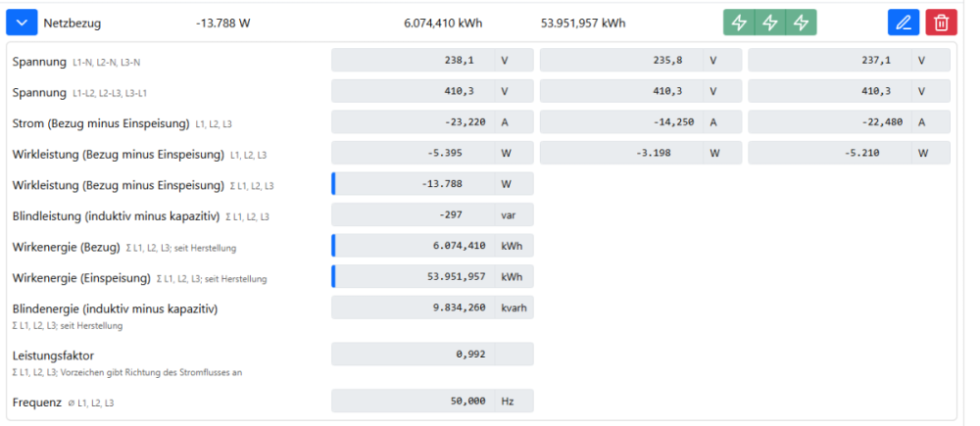Collapse the Netzbezug section chevron
Image resolution: width=980 pixels, height=426 pixels.
22,24
